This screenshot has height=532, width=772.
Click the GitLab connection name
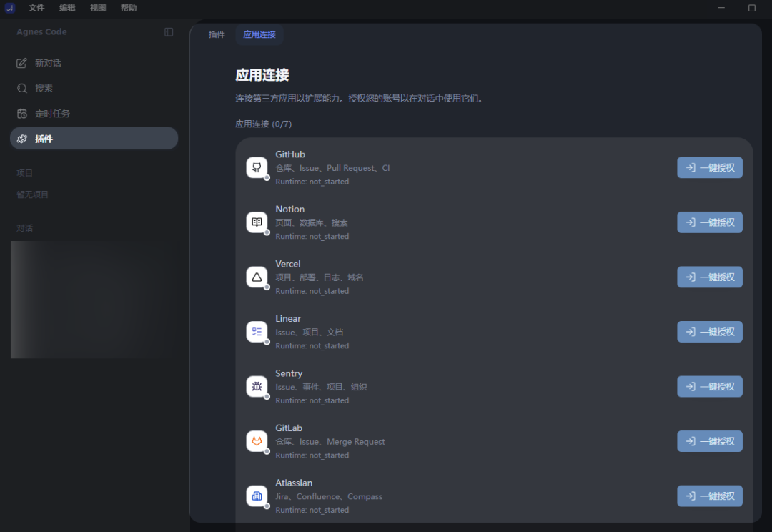289,428
